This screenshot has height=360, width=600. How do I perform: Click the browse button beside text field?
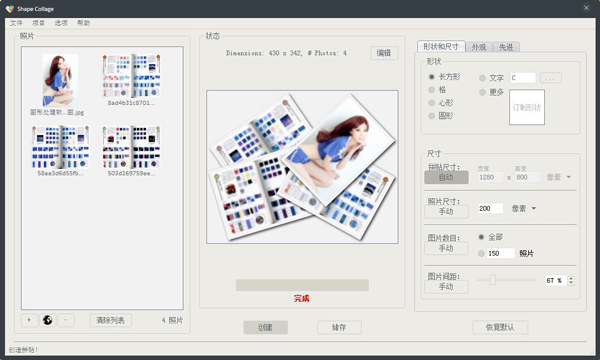click(551, 78)
